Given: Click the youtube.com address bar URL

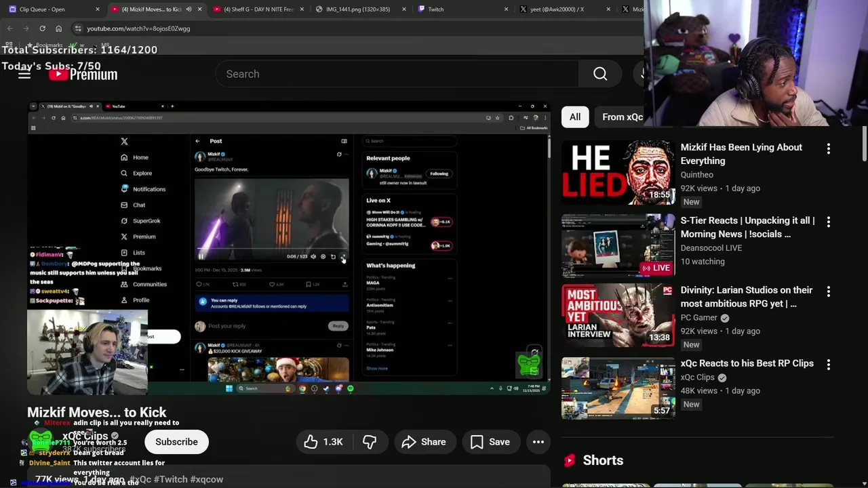Looking at the screenshot, I should tap(138, 28).
